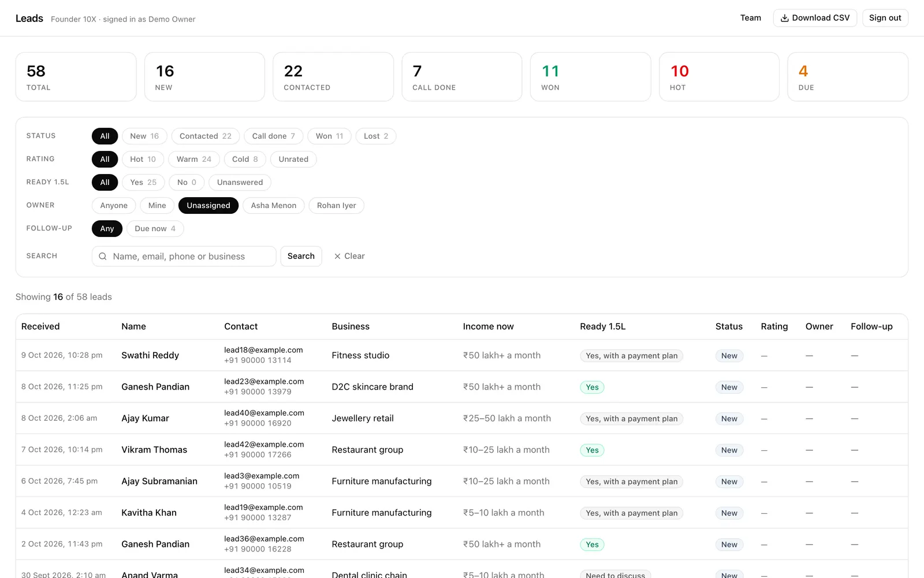This screenshot has width=924, height=578.
Task: Select the All rating filter
Action: click(105, 159)
